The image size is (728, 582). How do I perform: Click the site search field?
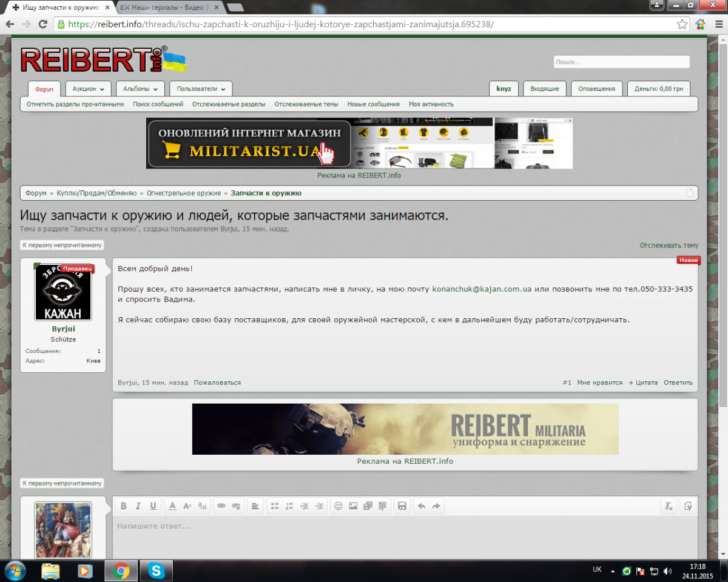pos(621,62)
